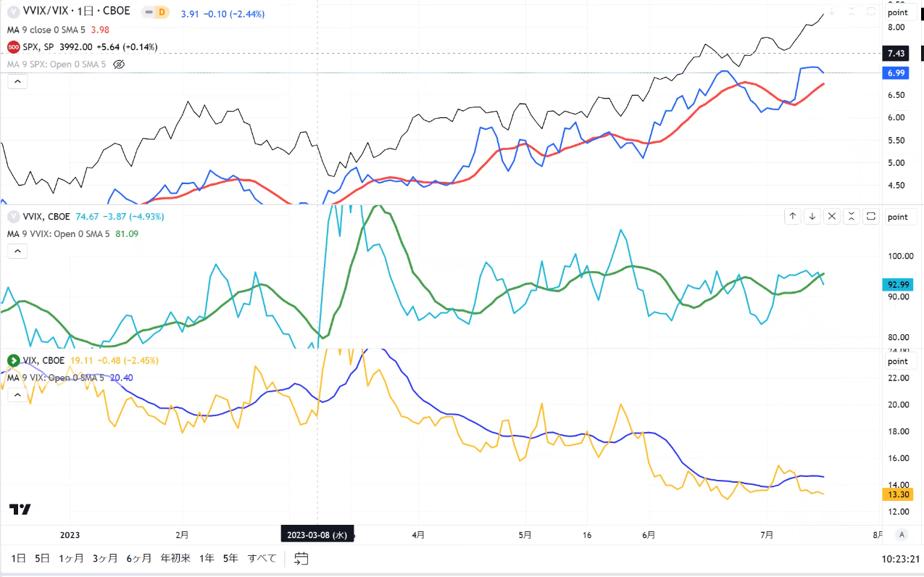Click the green VIX symbol logo icon
924x577 pixels.
coord(13,360)
